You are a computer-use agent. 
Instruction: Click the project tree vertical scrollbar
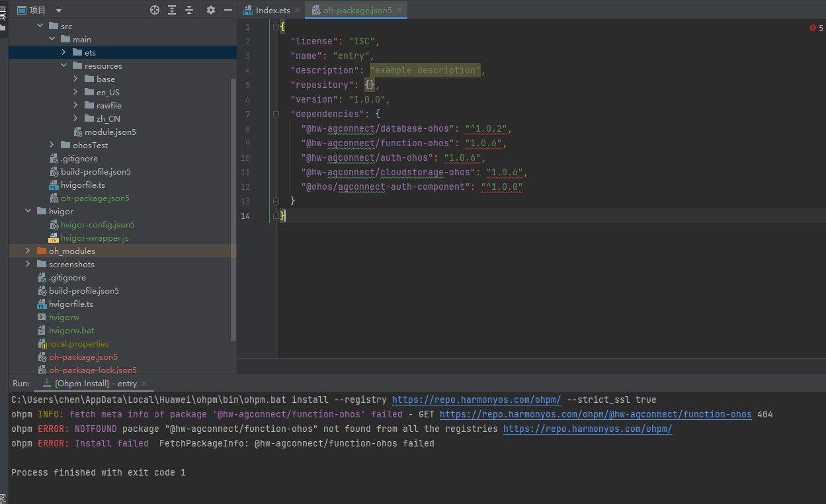233,210
